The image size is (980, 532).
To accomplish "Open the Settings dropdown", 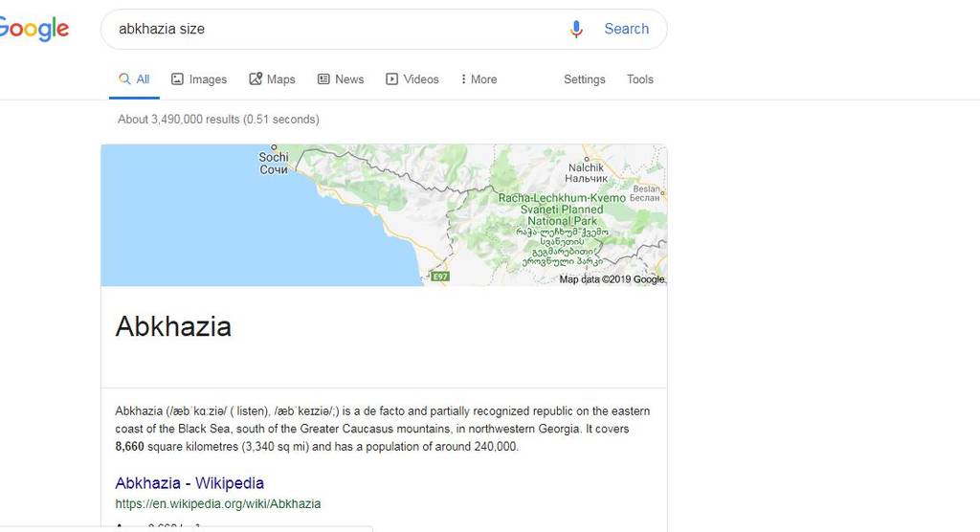I will click(584, 79).
